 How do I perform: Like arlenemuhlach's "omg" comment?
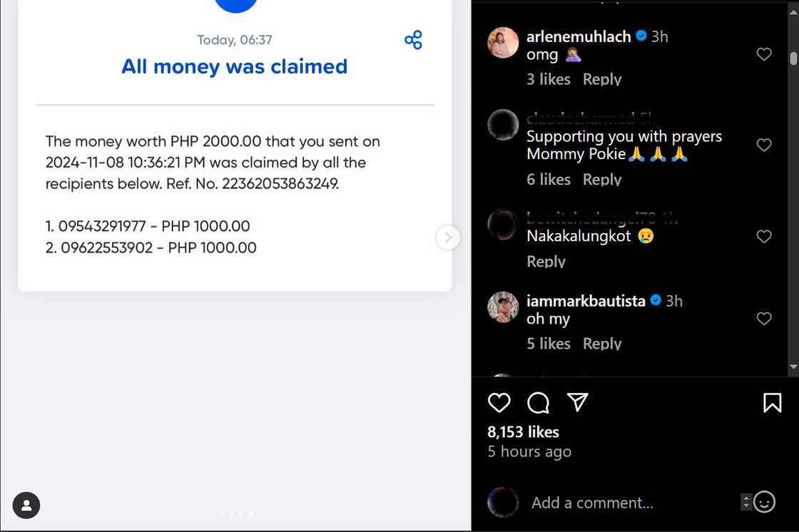(x=764, y=54)
